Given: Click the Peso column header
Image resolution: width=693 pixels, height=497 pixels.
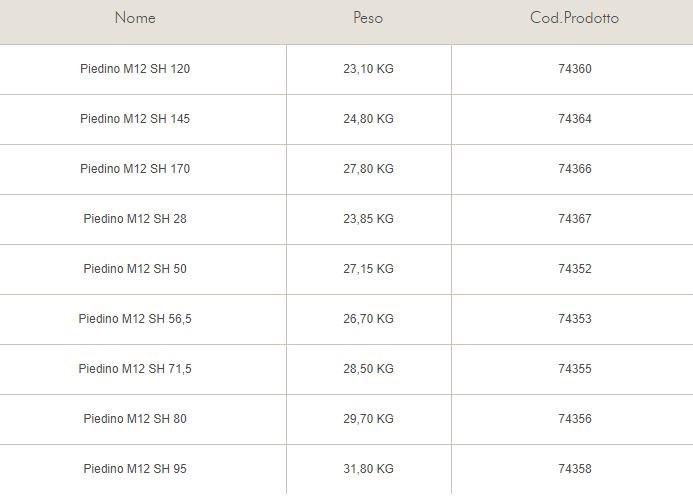Looking at the screenshot, I should pyautogui.click(x=368, y=18).
